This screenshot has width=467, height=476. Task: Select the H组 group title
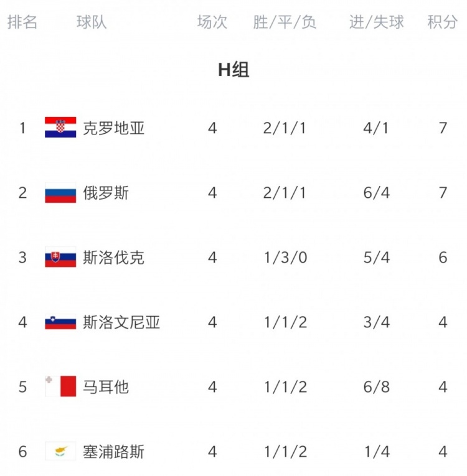233,70
